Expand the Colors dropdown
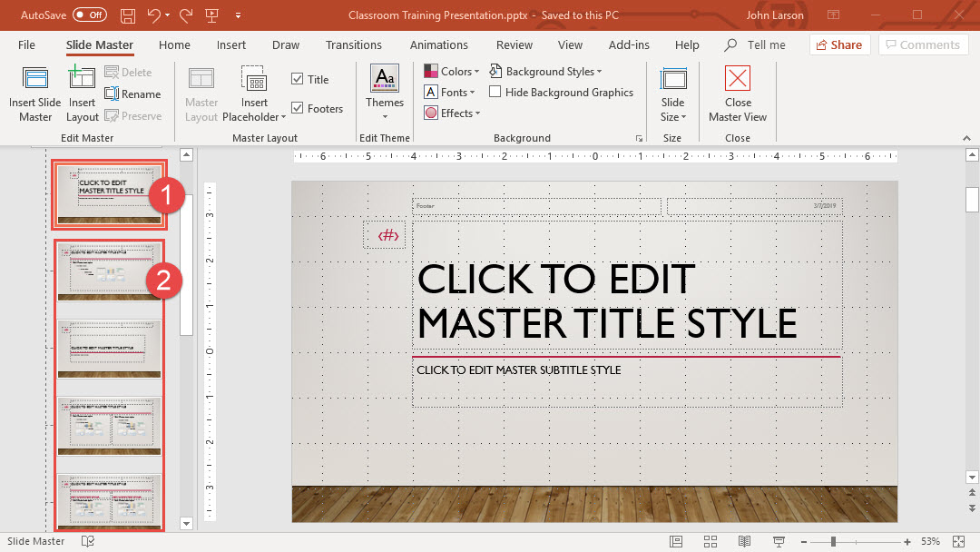This screenshot has height=552, width=980. (x=452, y=72)
